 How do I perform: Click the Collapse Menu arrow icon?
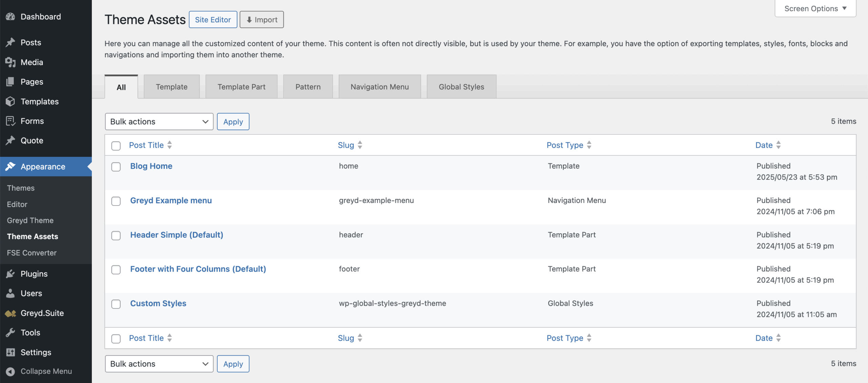(x=11, y=371)
